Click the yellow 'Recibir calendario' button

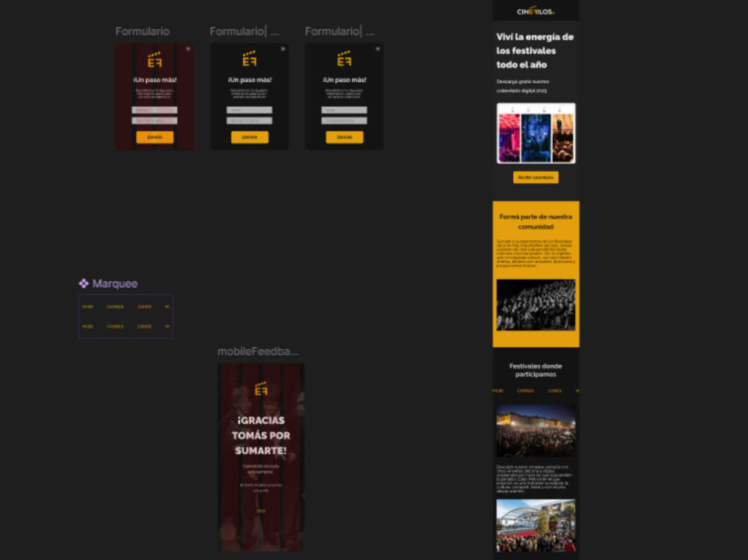coord(536,177)
